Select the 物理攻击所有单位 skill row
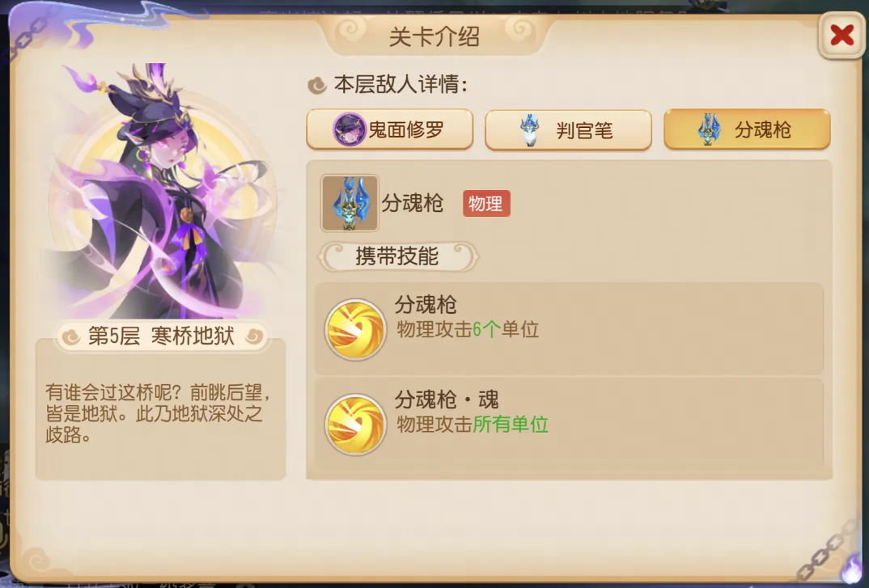Screen dimensions: 869x588 coord(569,424)
